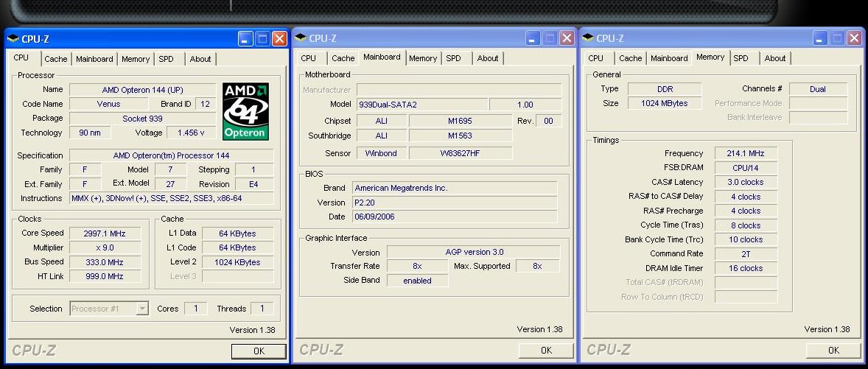The height and width of the screenshot is (369, 868).
Task: Click the Multiplier value x 9.0
Action: [105, 248]
